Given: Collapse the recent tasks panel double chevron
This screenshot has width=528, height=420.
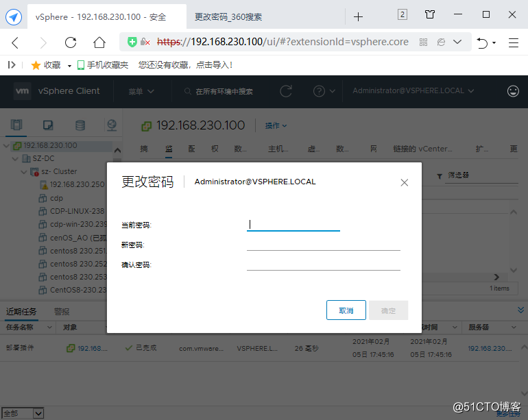Looking at the screenshot, I should pos(520,310).
